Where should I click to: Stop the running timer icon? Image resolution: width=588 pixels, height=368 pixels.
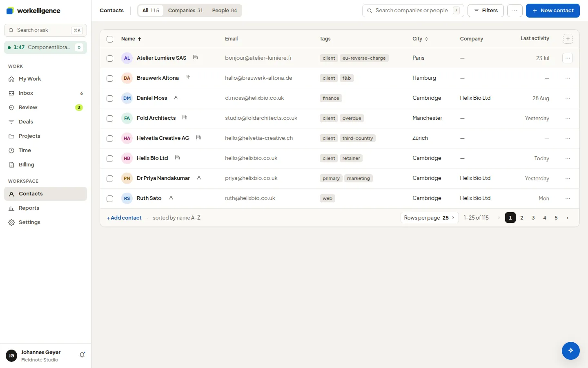tap(79, 47)
